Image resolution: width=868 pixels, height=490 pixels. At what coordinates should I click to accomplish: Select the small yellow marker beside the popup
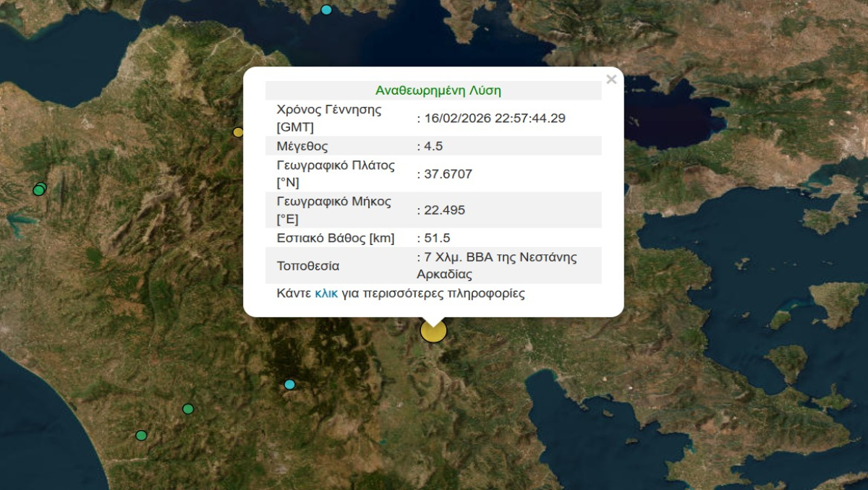[238, 132]
